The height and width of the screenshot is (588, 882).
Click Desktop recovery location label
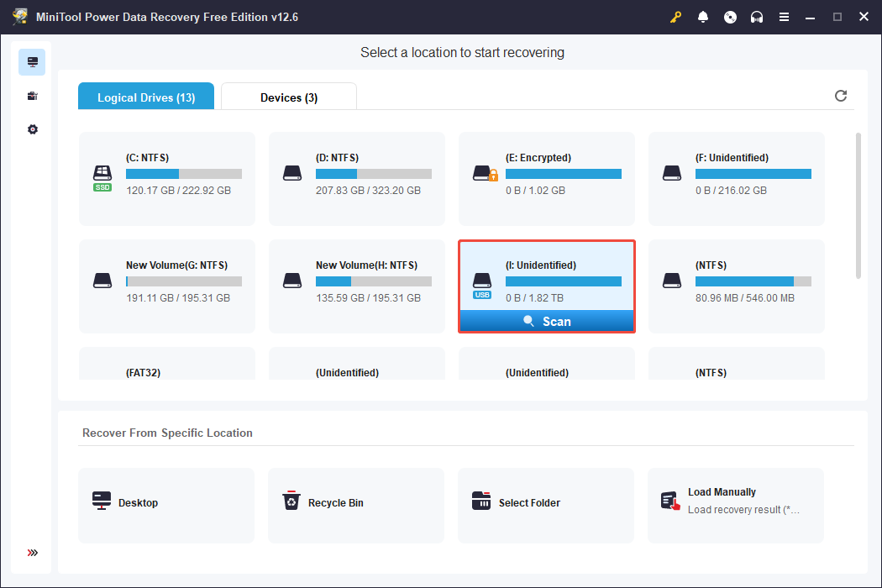click(x=138, y=503)
